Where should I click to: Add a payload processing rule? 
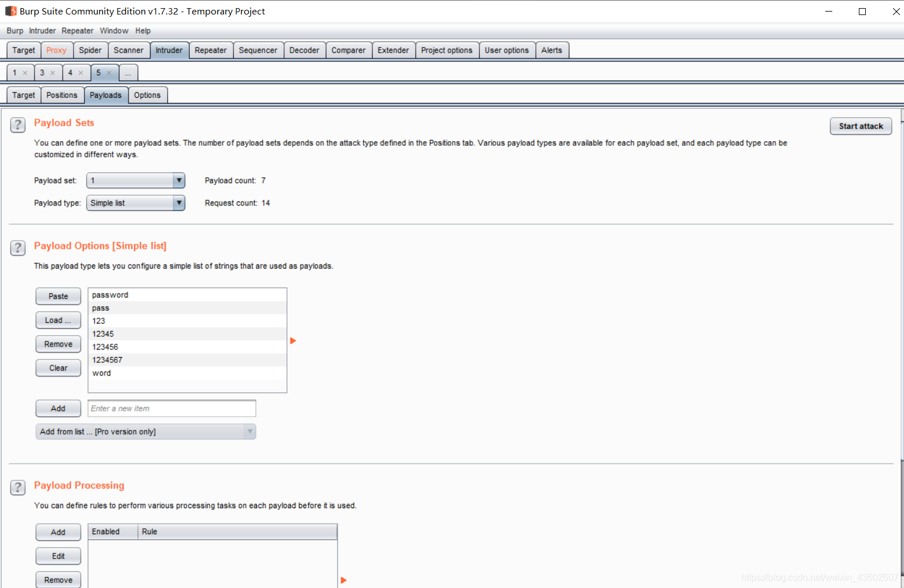coord(58,532)
